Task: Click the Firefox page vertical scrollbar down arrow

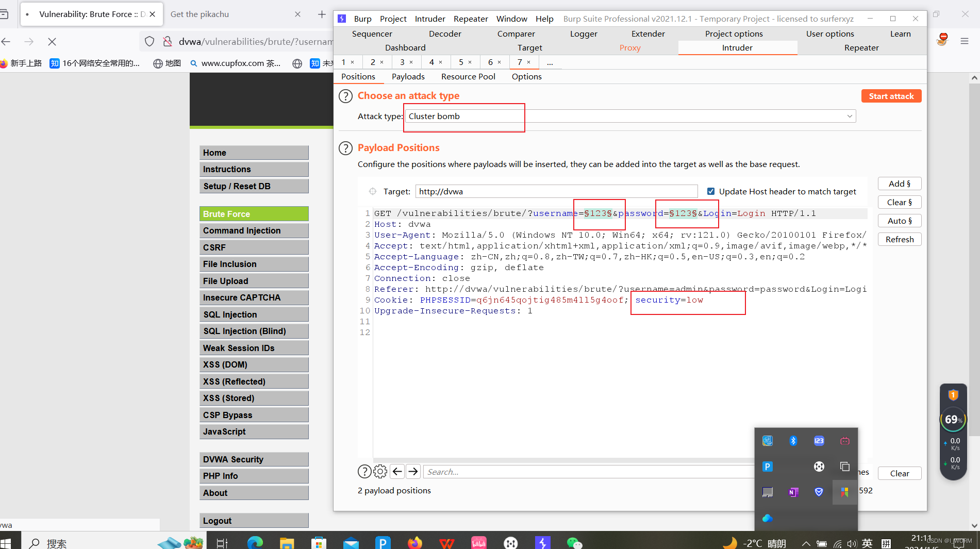Action: coord(974,526)
